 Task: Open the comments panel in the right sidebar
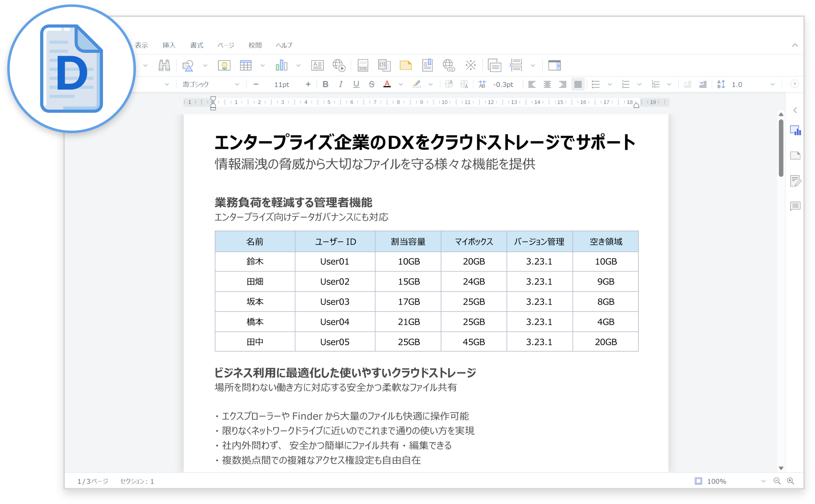[x=795, y=206]
